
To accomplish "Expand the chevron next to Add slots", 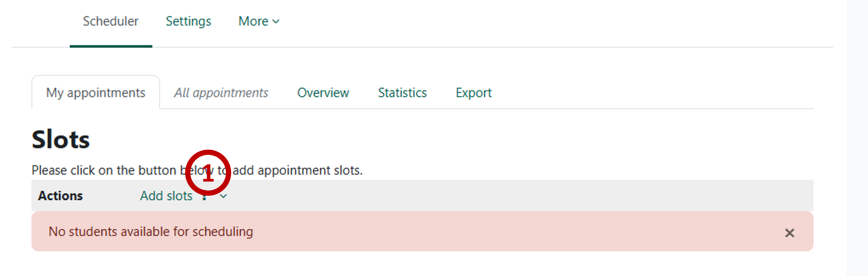I will [223, 196].
